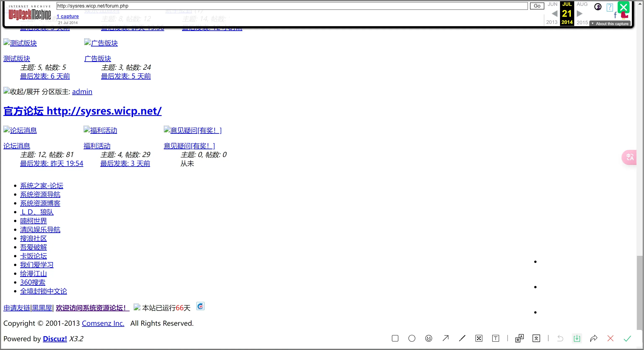This screenshot has width=644, height=350.
Task: Open the 官方论坛 http://sysres.wicp.net/ heading link
Action: point(83,111)
